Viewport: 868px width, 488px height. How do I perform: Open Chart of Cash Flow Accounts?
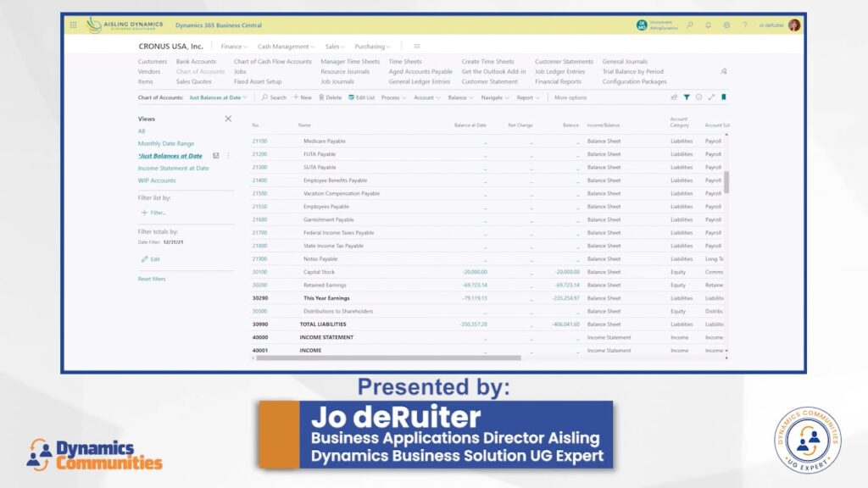[x=272, y=61]
